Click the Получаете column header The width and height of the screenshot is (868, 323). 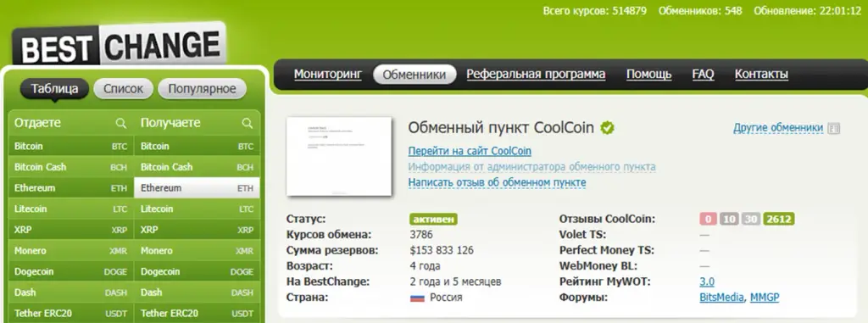coord(170,122)
